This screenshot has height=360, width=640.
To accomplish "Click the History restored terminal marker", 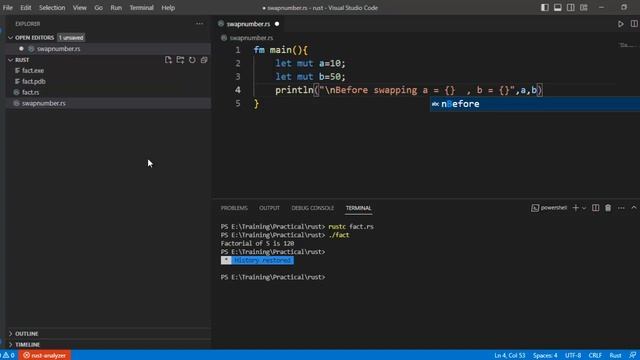I will (x=257, y=260).
